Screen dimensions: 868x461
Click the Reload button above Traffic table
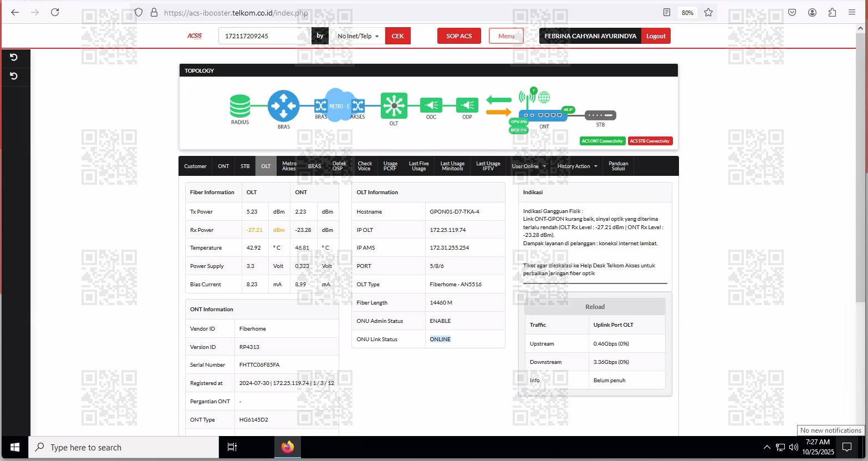click(x=595, y=307)
